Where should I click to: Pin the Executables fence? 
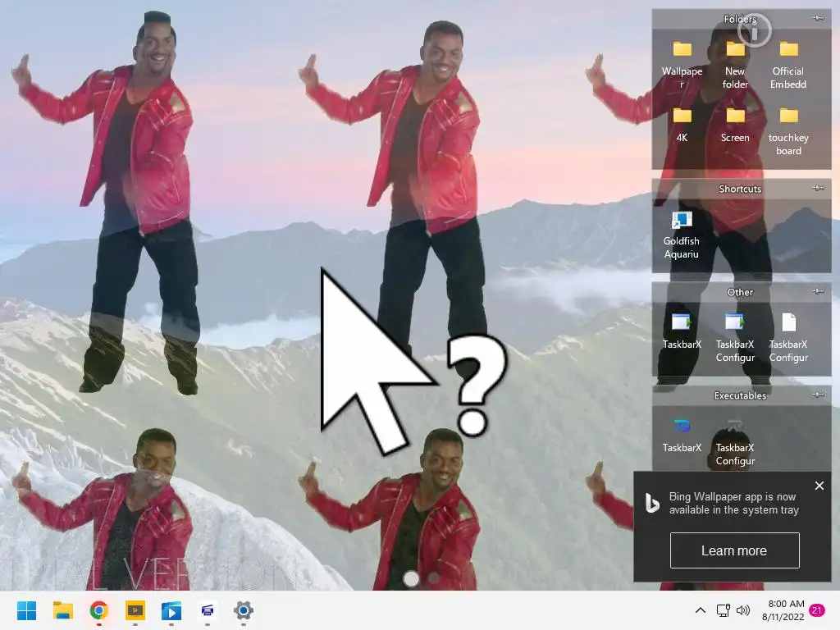[x=818, y=395]
